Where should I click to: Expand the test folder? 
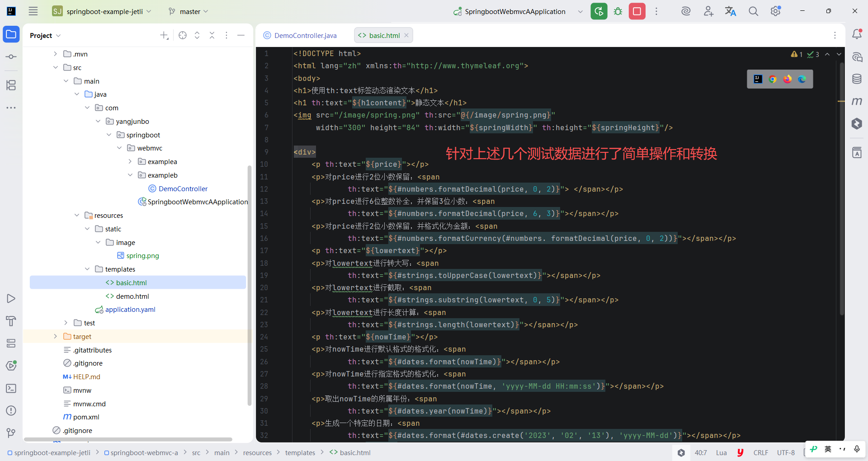(x=66, y=323)
